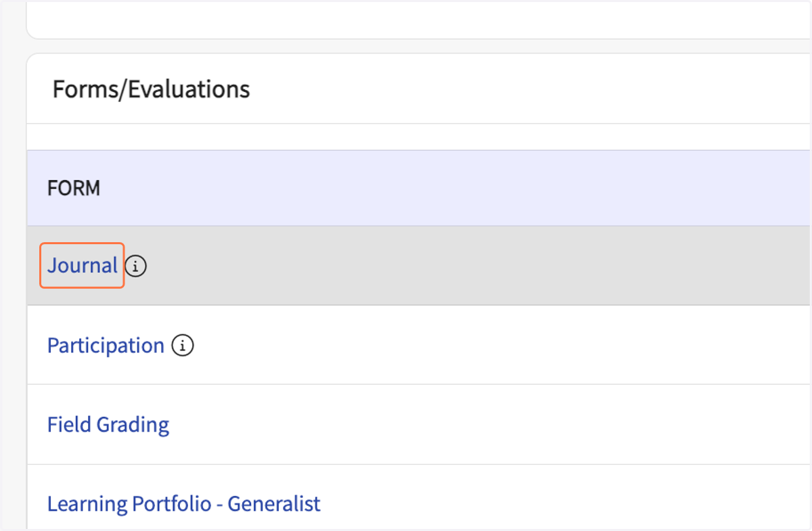Follow the Learning Portfolio hyperlink
This screenshot has height=531, width=812.
pos(184,504)
